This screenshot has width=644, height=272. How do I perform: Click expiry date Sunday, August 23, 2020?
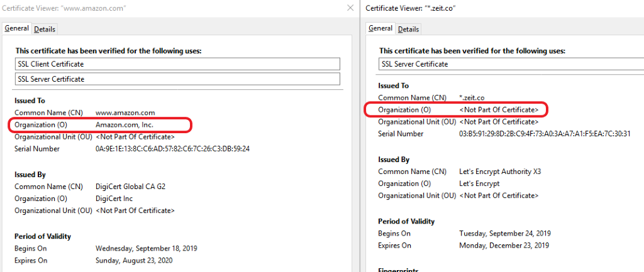coord(134,261)
